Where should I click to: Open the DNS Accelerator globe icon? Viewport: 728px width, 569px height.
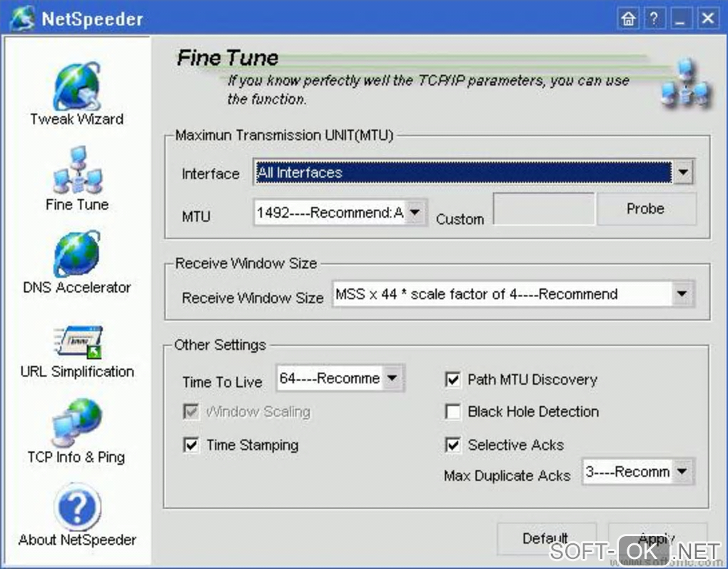77,254
